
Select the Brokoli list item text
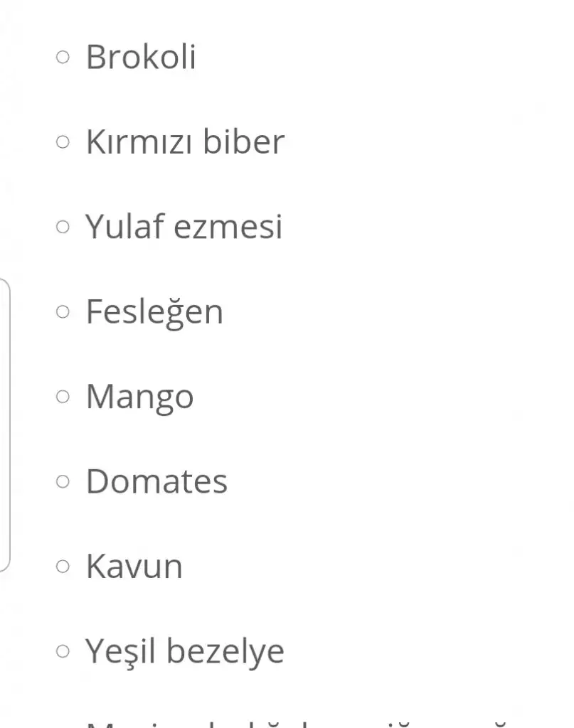tap(141, 57)
